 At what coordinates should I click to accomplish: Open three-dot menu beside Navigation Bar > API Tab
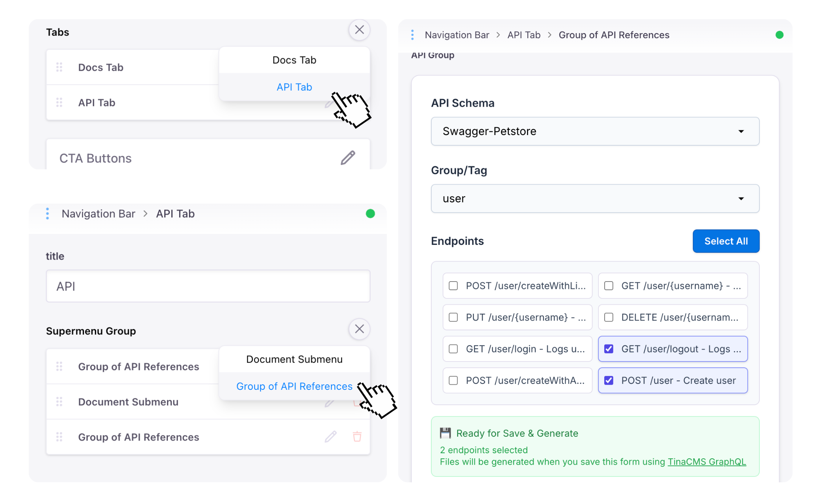tap(48, 213)
